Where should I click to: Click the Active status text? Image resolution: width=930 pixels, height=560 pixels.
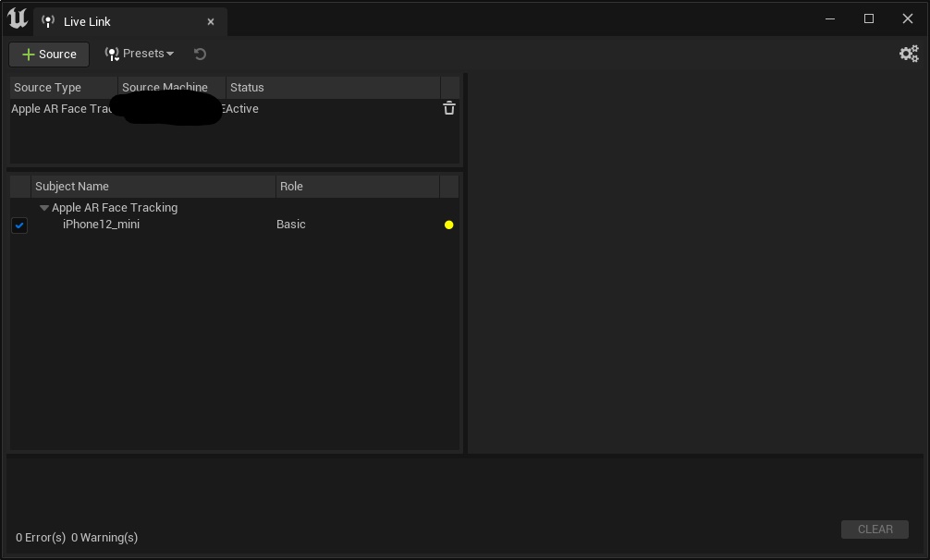tap(241, 108)
